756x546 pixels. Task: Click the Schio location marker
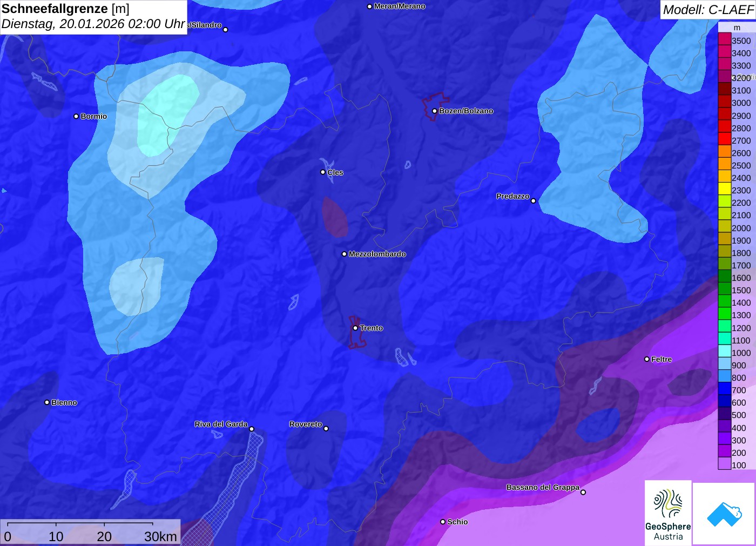pos(443,522)
